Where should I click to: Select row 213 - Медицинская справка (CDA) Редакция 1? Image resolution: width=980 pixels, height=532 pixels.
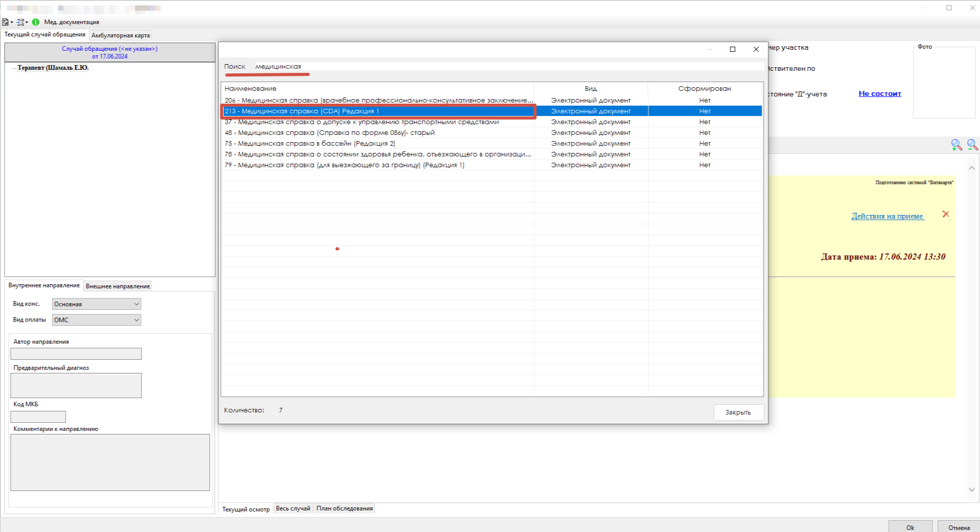pyautogui.click(x=492, y=111)
